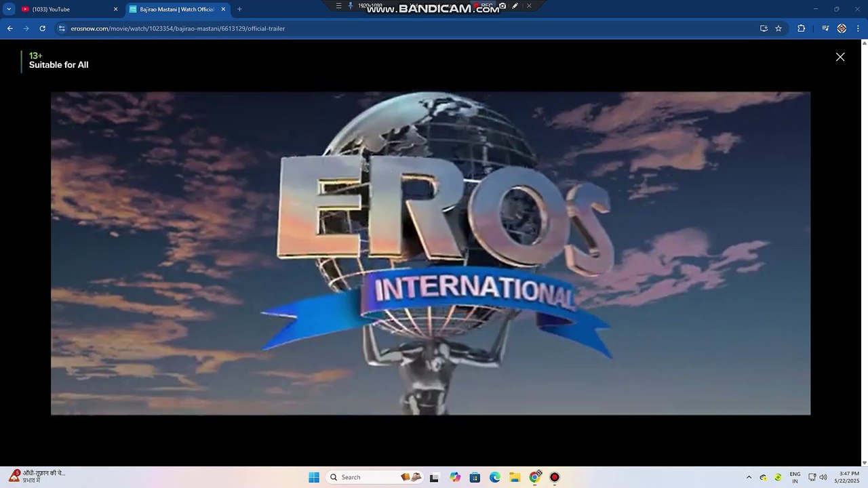The height and width of the screenshot is (488, 868).
Task: Reload the erosnow.com page
Action: click(42, 28)
